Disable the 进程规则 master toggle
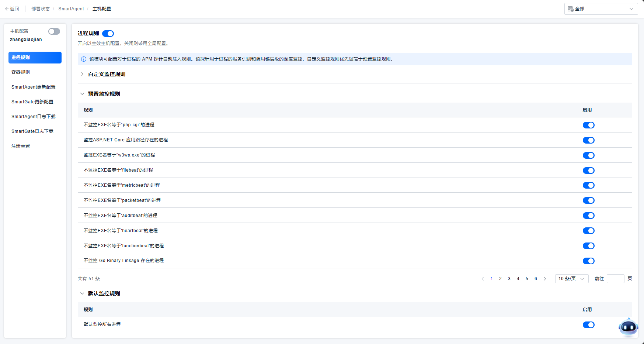This screenshot has width=644, height=344. point(108,34)
